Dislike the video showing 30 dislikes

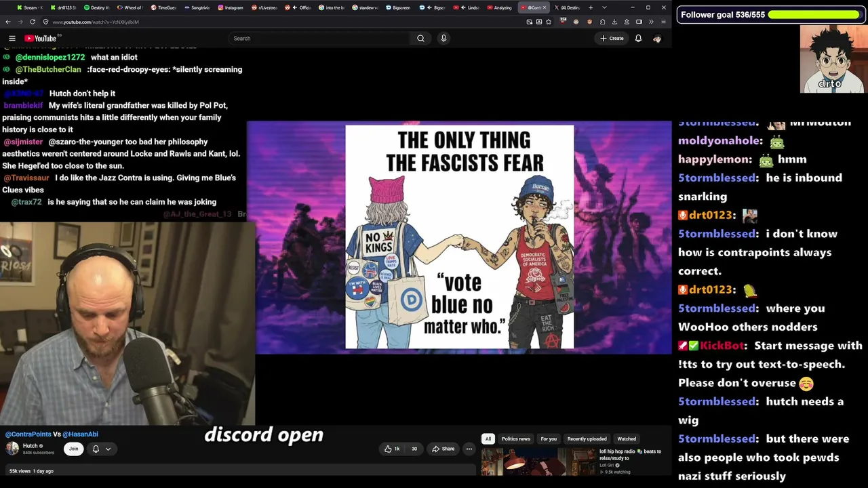[x=413, y=449]
